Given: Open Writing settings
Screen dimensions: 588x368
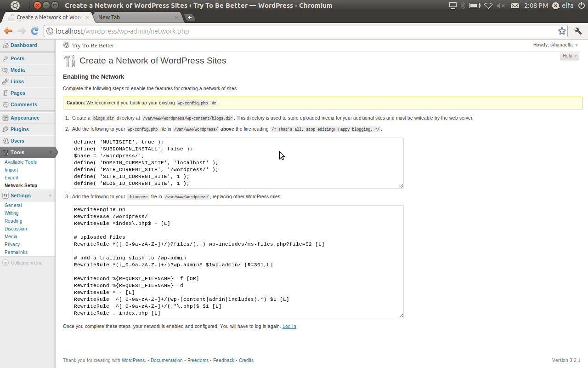Looking at the screenshot, I should (x=11, y=213).
